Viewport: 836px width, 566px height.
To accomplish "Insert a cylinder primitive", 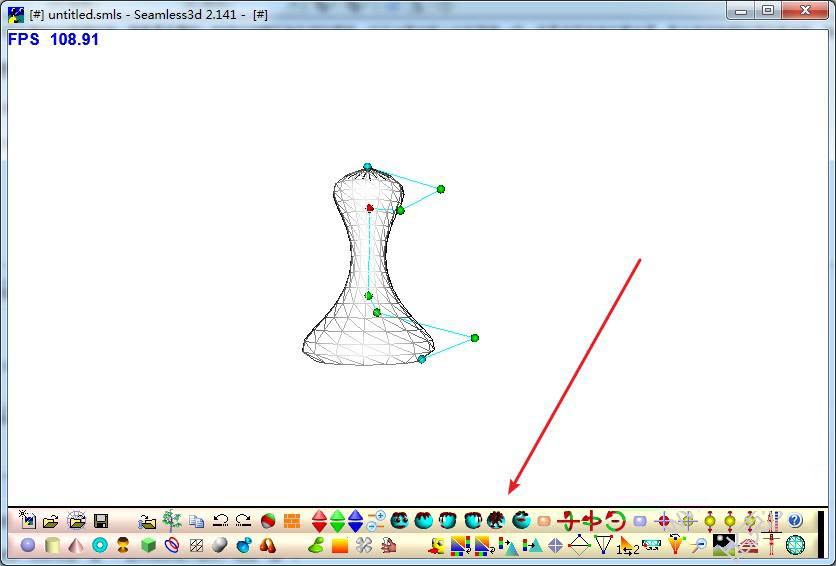I will pyautogui.click(x=52, y=545).
